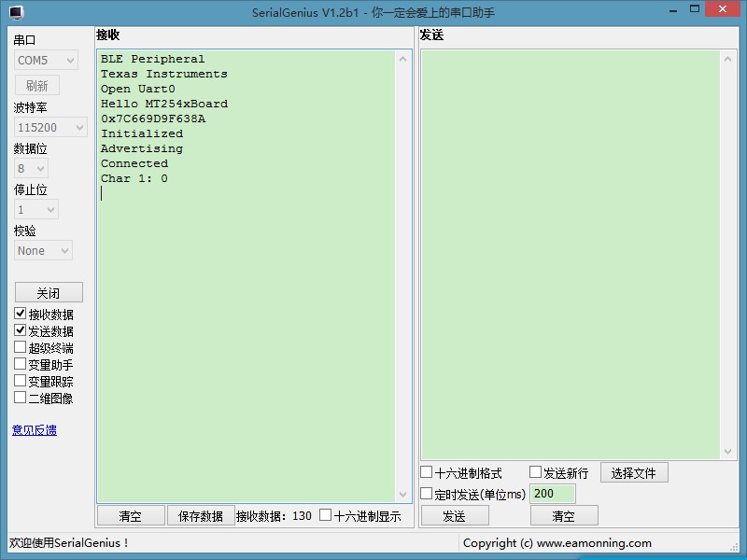Click the send area scroll up arrow
The image size is (747, 560).
click(x=727, y=60)
